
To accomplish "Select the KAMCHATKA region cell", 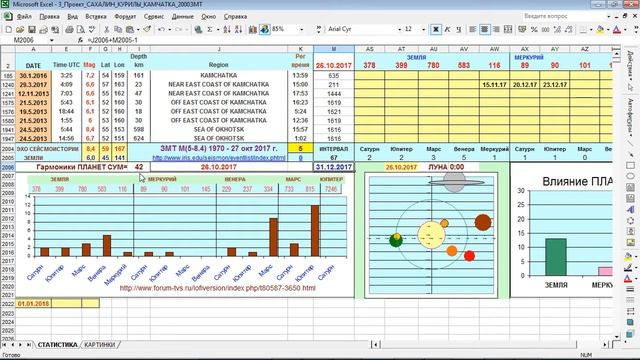I will tap(219, 76).
